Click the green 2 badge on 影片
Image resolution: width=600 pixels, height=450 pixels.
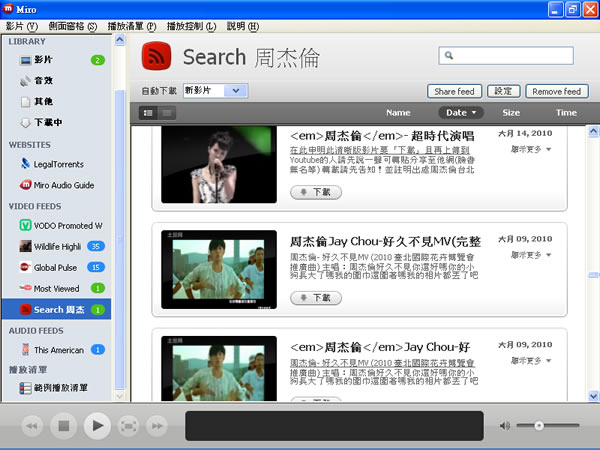(x=98, y=60)
